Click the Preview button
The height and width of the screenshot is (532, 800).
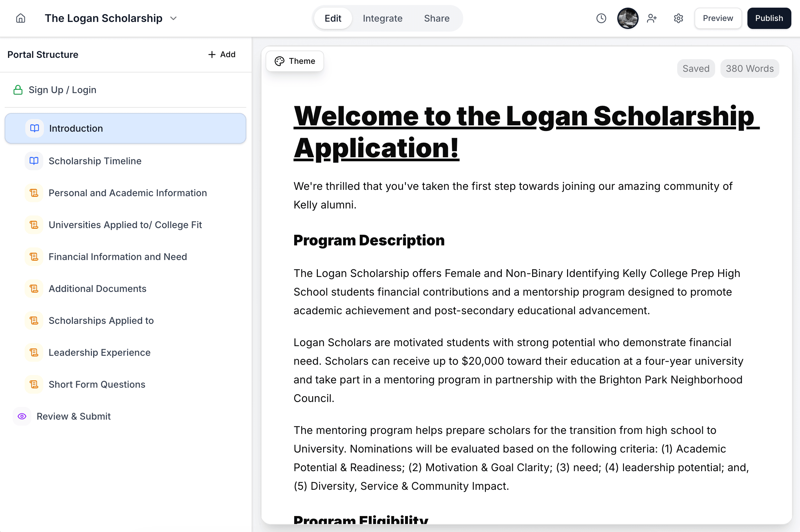pyautogui.click(x=717, y=18)
